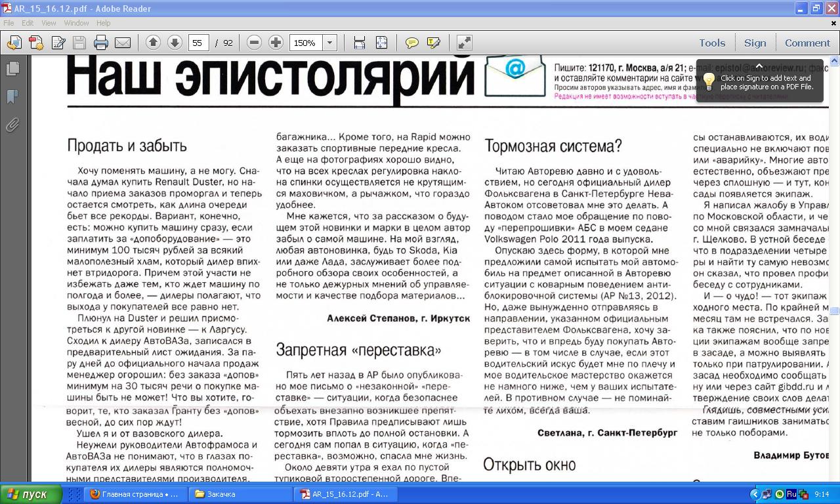
Task: Click the signature 'Алексей Степанов, г. Иркутск'
Action: point(398,318)
